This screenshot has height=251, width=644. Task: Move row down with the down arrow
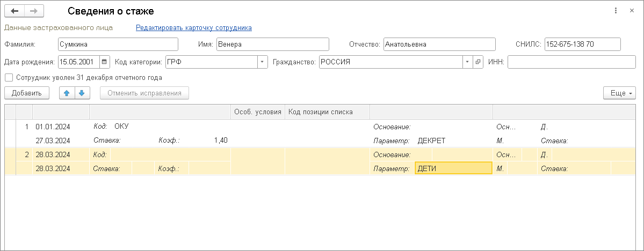coord(81,93)
